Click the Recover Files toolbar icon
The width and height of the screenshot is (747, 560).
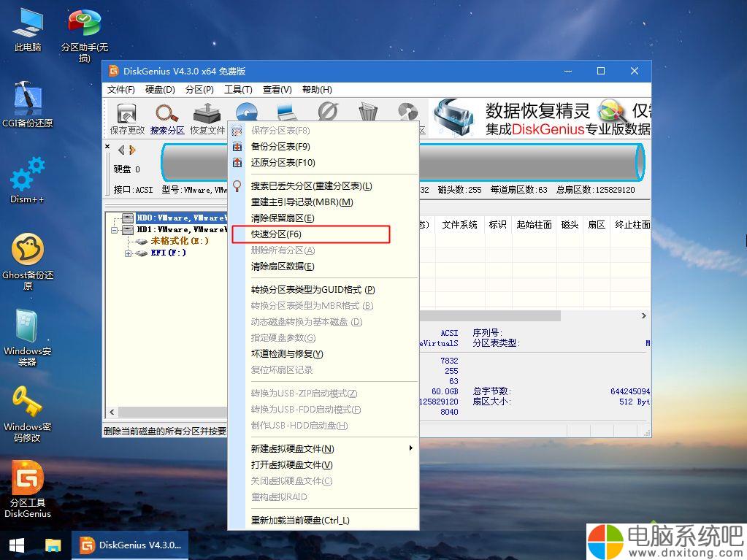coord(207,118)
